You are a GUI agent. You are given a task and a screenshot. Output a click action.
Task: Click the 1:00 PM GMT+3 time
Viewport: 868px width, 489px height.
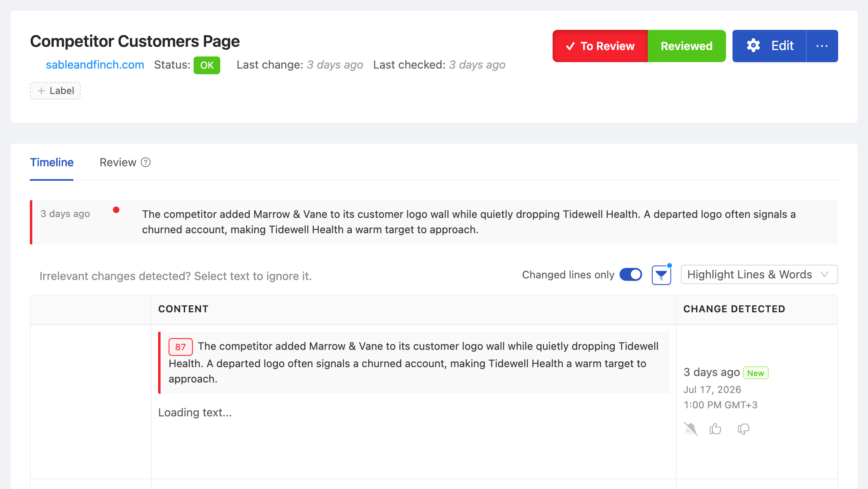click(x=720, y=405)
